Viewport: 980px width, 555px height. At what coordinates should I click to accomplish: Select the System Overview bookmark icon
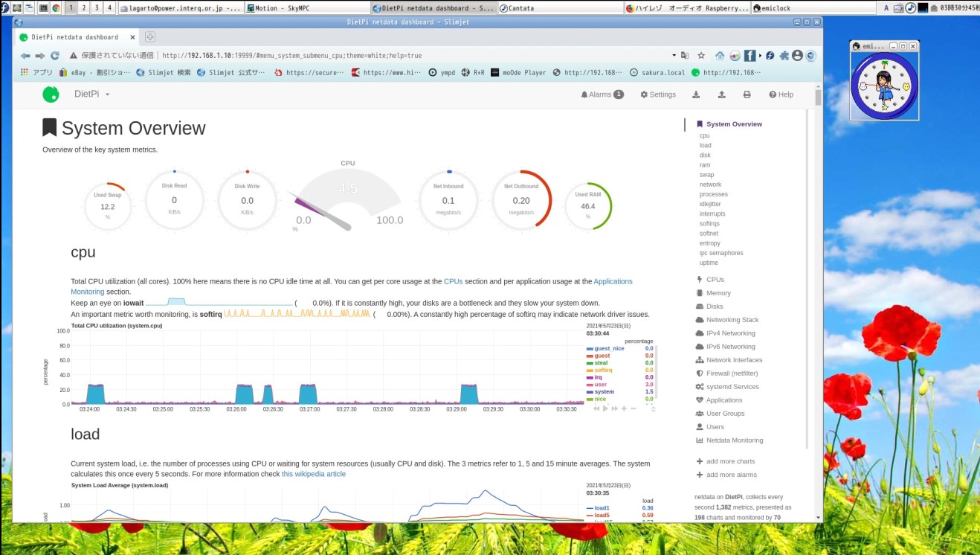(699, 123)
